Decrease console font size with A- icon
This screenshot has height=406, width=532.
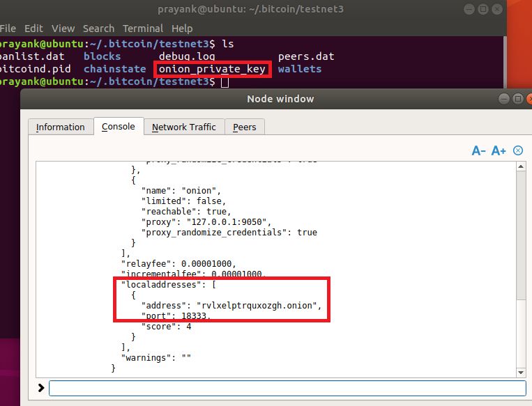coord(478,150)
